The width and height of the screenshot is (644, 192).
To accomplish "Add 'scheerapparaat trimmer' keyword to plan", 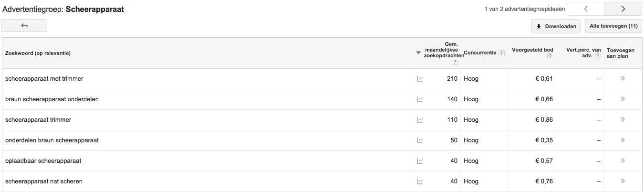I will (x=623, y=120).
